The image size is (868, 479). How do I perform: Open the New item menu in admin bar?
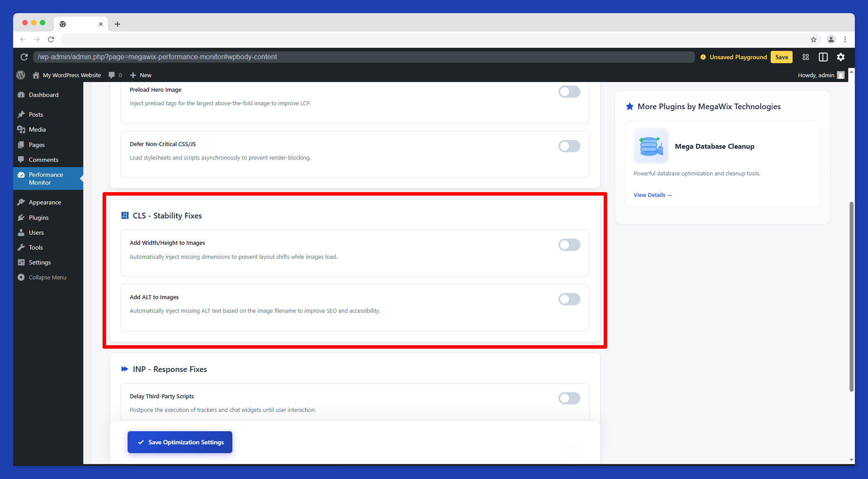140,75
